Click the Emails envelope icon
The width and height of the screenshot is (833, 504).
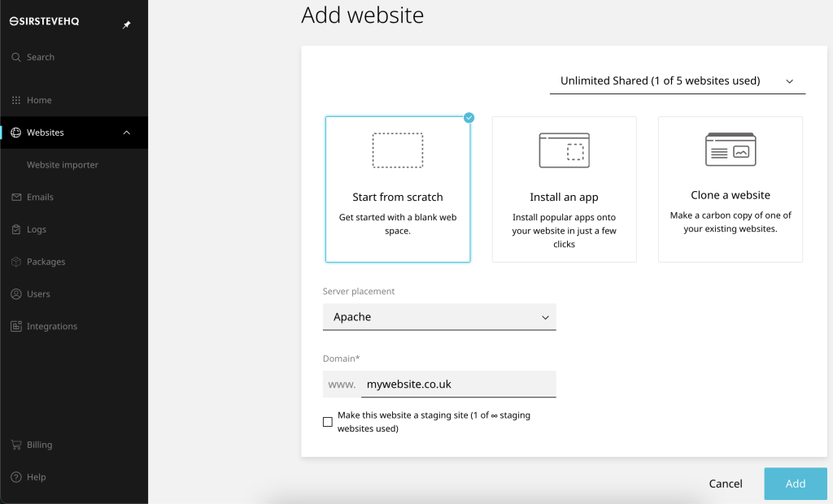pos(16,197)
